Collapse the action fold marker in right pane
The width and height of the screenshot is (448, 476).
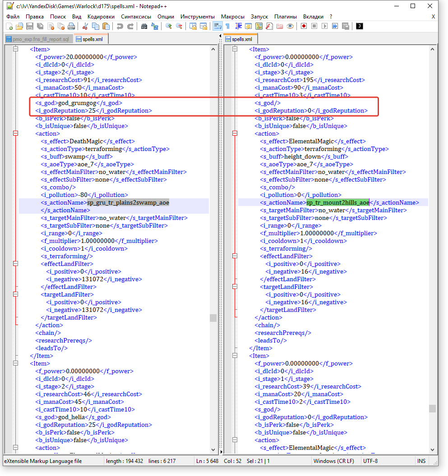(235, 133)
